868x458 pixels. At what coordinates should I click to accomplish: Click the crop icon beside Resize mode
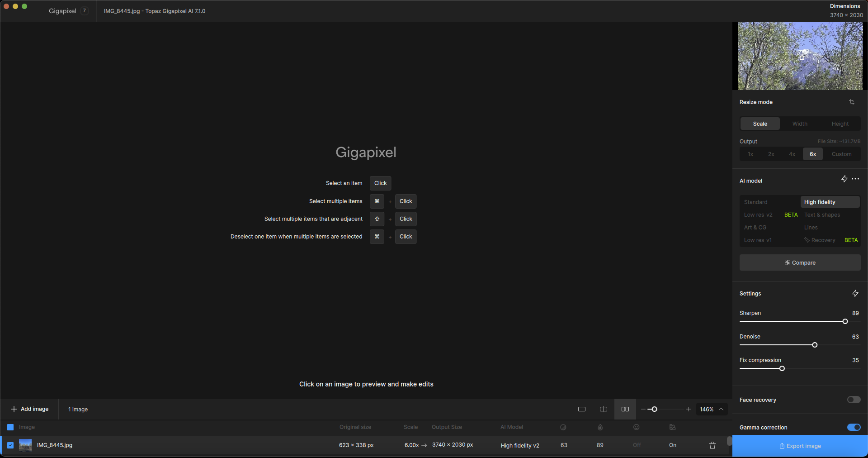click(852, 102)
